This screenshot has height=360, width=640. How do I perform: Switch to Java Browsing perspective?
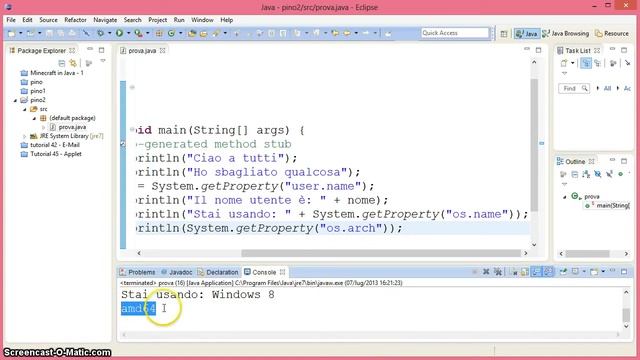pos(566,34)
